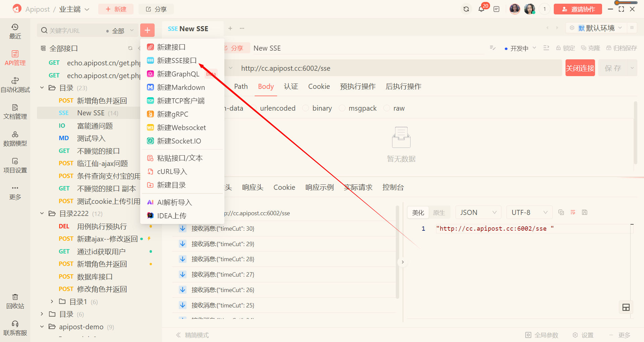Contact 联系客服 support
The width and height of the screenshot is (644, 342).
click(15, 328)
